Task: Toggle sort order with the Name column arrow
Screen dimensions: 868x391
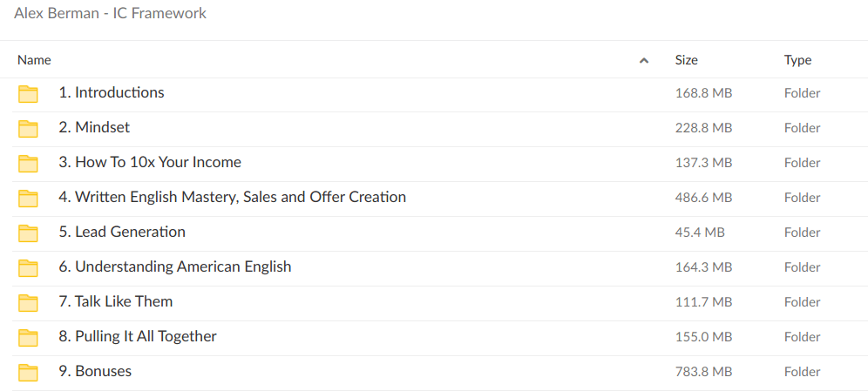Action: [644, 61]
